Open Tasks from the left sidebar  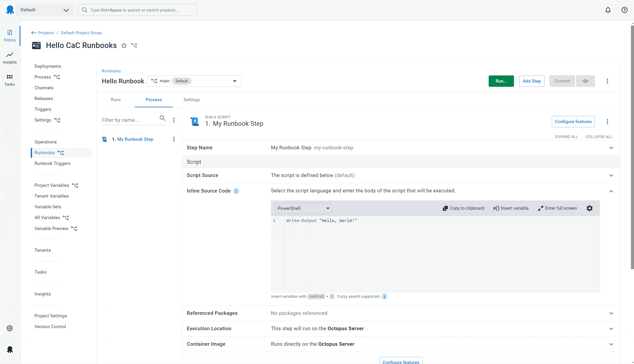(9, 80)
